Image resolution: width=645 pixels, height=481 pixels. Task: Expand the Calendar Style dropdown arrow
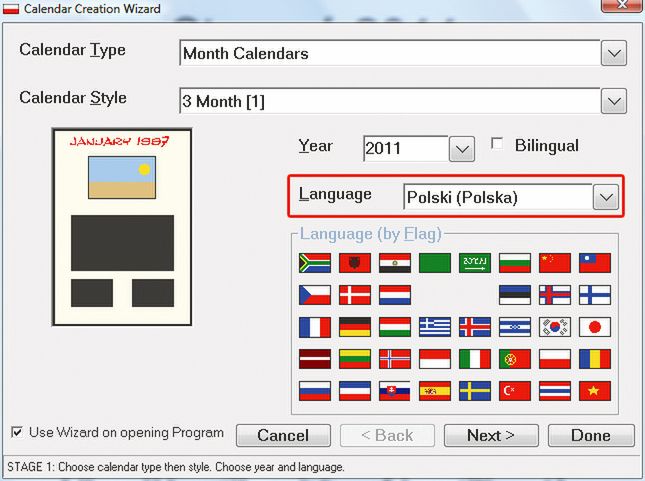614,101
